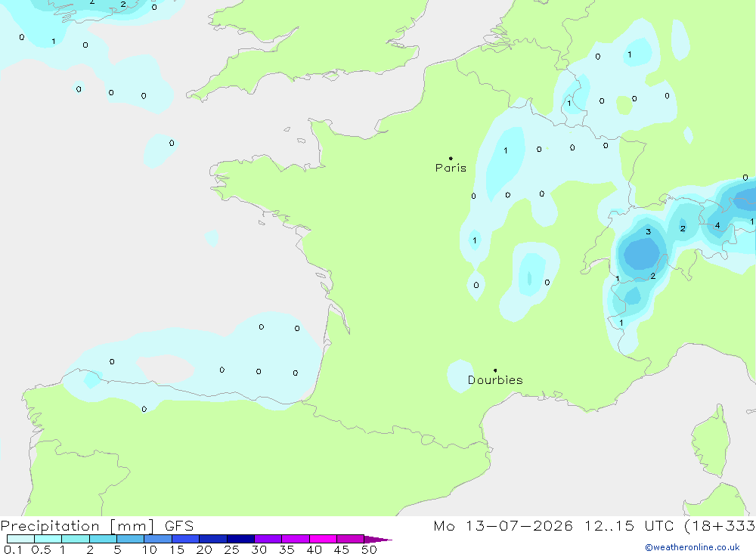Click the "0.1" legend scale label
The height and width of the screenshot is (554, 756).
pyautogui.click(x=13, y=549)
